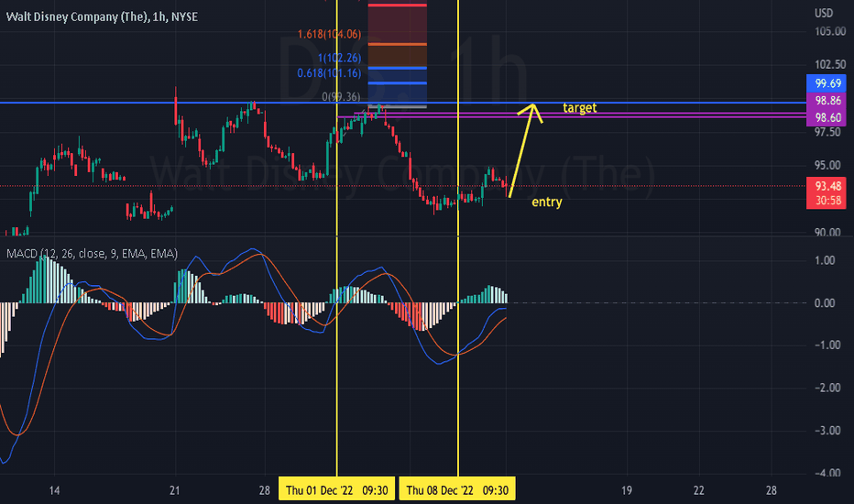This screenshot has width=854, height=504.
Task: Click the 1.00 MACD axis label
Action: 825,260
